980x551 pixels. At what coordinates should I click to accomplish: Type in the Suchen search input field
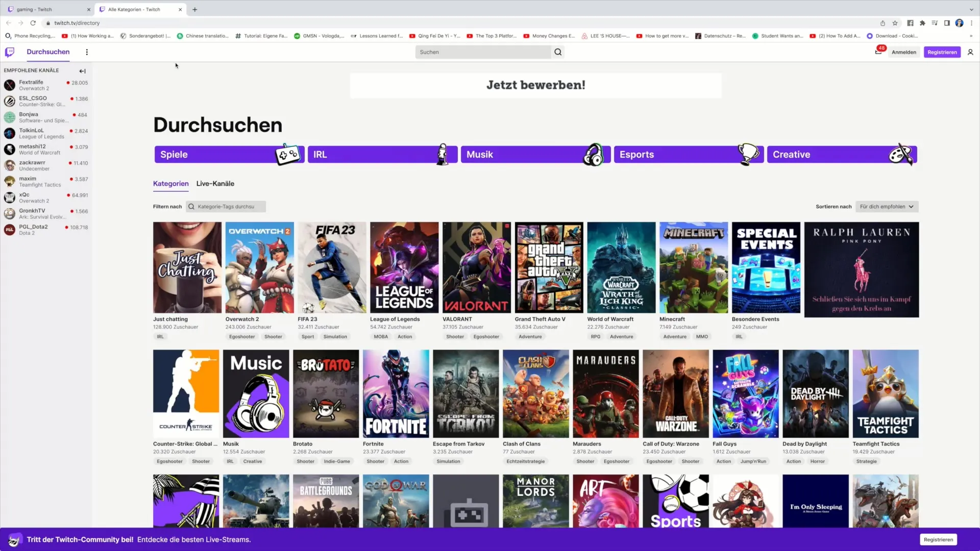pyautogui.click(x=483, y=52)
